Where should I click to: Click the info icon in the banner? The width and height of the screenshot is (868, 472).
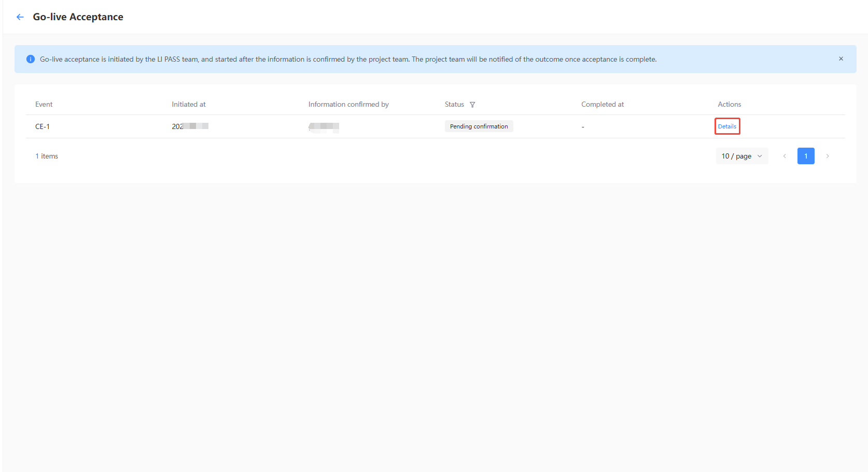coord(31,59)
